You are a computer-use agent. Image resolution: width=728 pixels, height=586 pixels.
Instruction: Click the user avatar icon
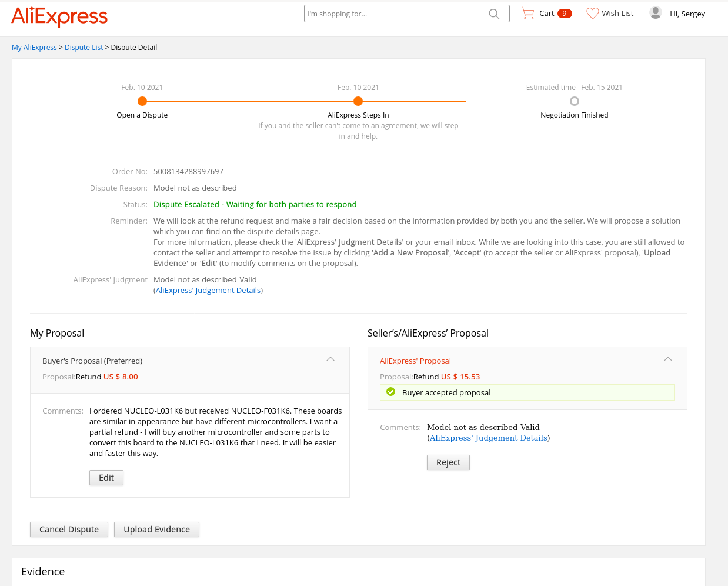pos(655,13)
